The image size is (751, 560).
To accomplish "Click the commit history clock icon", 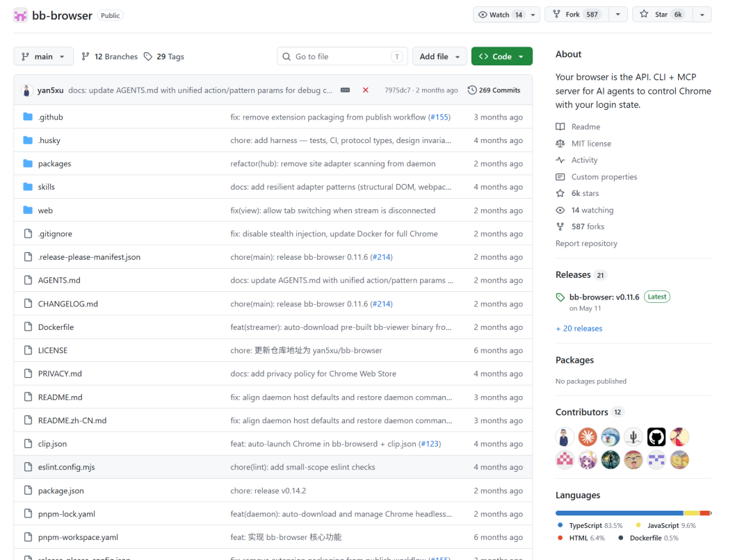I will click(x=471, y=90).
